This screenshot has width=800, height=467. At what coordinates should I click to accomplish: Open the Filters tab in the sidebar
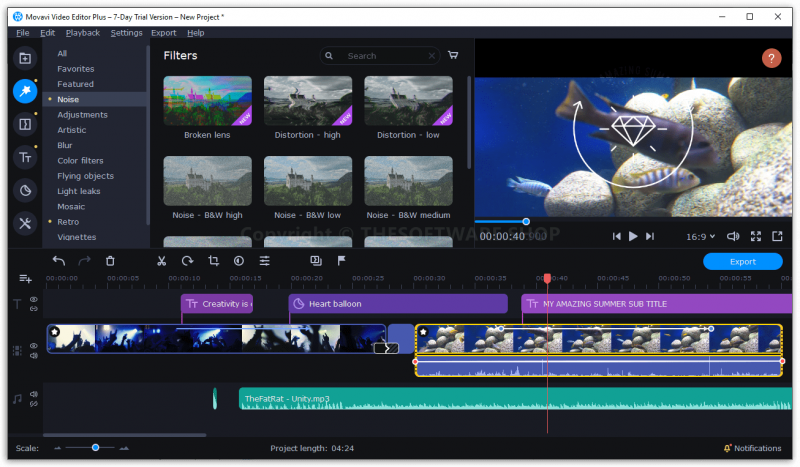point(25,91)
